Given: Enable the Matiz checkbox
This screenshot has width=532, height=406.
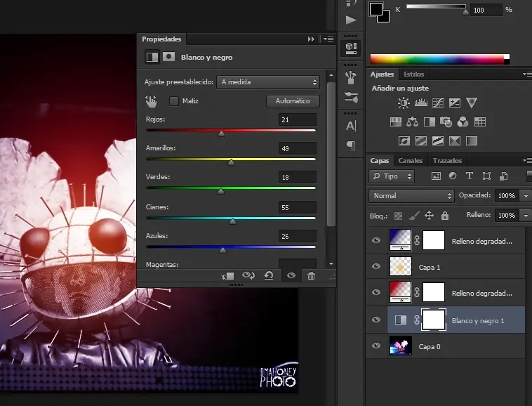Looking at the screenshot, I should coord(174,101).
